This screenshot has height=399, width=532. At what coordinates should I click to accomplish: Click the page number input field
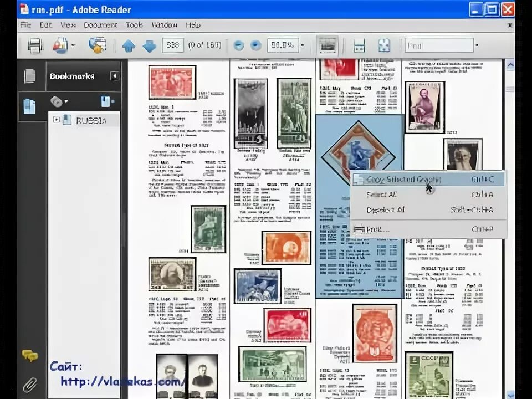pos(173,45)
